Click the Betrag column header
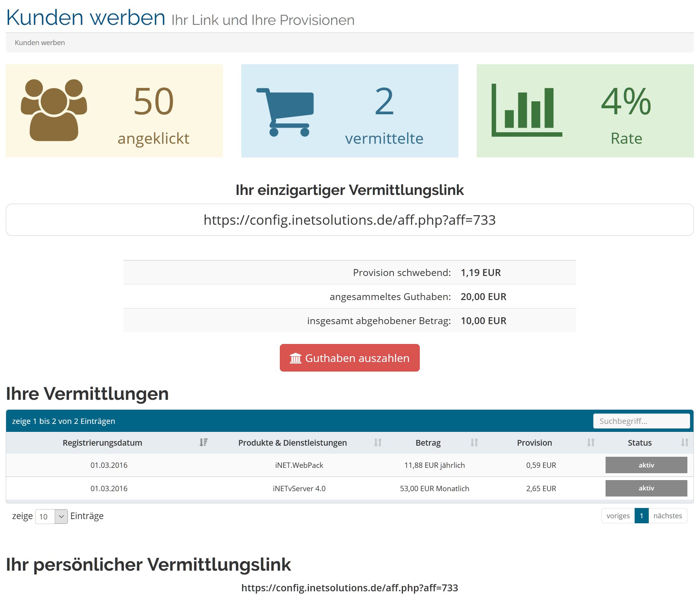The width and height of the screenshot is (700, 602). point(428,443)
